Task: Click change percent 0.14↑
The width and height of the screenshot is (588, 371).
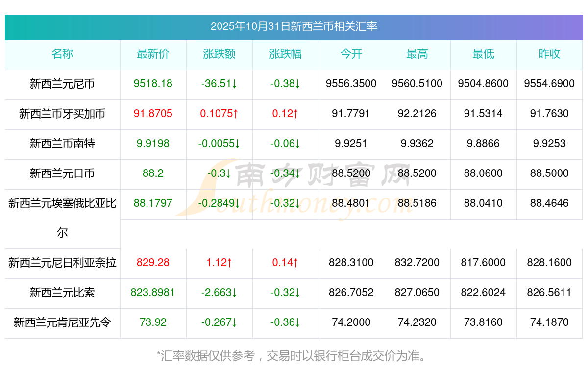Action: (285, 263)
